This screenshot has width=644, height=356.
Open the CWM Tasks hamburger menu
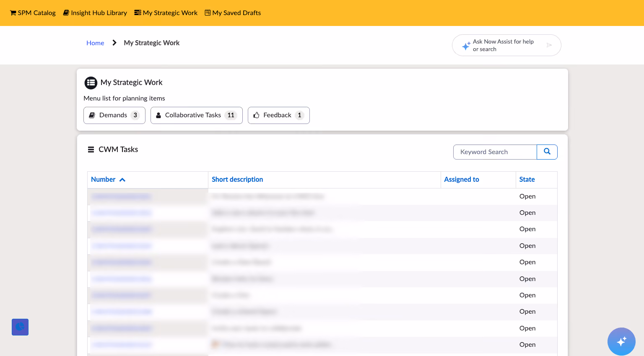click(x=91, y=150)
